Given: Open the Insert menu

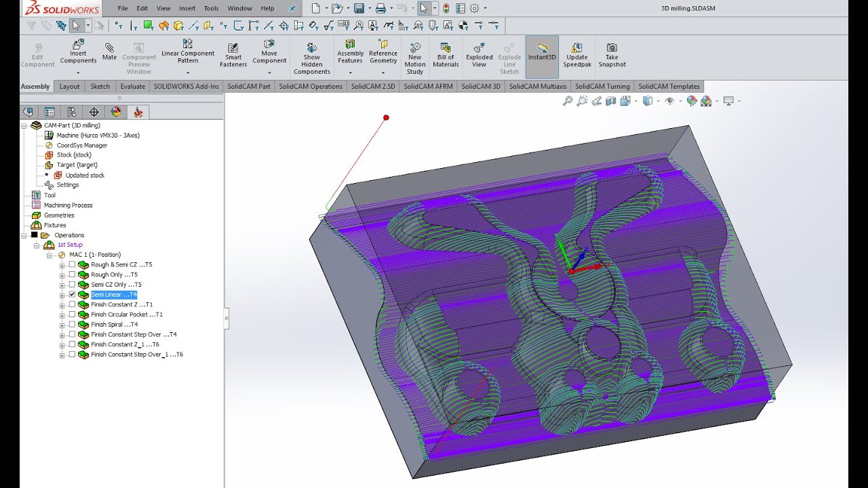Looking at the screenshot, I should (187, 8).
